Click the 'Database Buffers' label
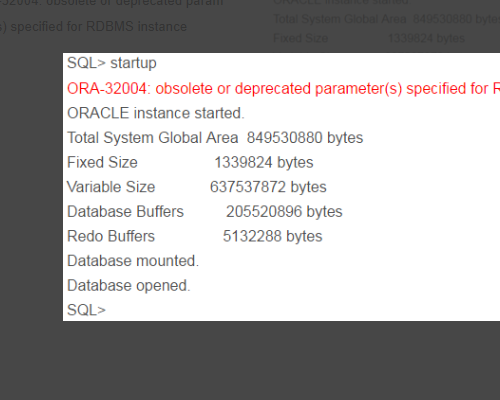This screenshot has height=400, width=500. (125, 212)
